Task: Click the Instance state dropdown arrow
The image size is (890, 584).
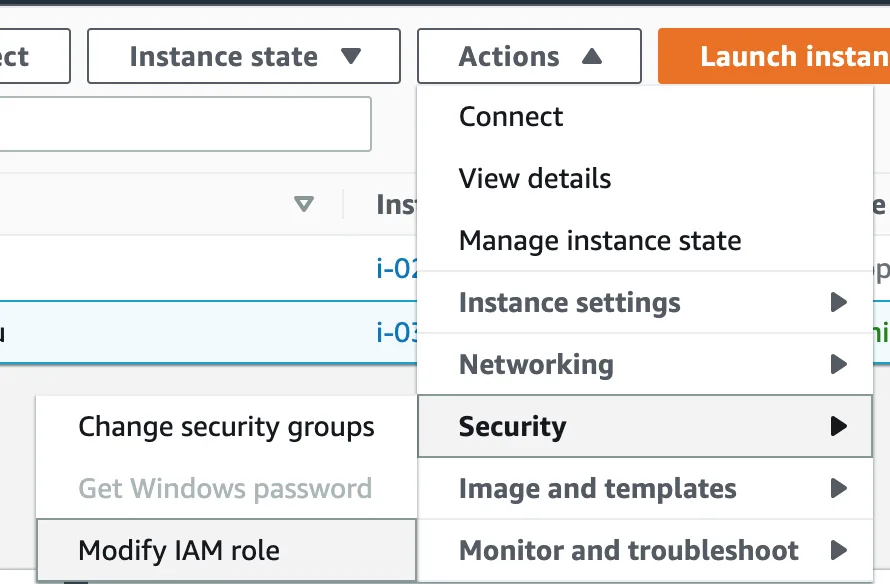Action: coord(351,56)
